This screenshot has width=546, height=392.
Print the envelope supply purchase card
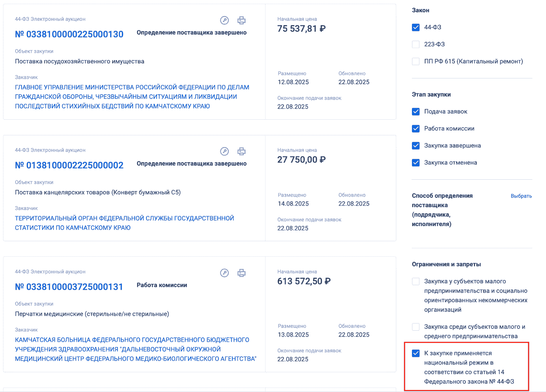242,151
